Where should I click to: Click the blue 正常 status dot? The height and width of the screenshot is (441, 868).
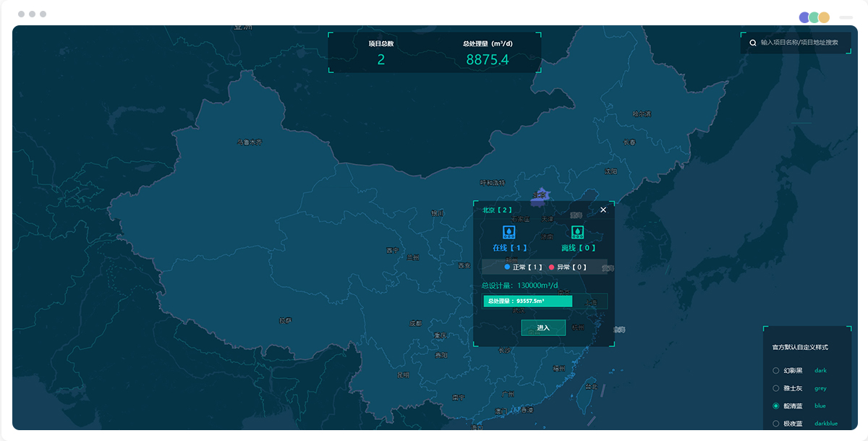point(508,267)
